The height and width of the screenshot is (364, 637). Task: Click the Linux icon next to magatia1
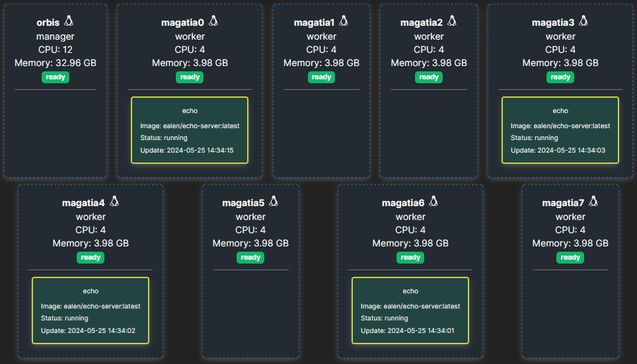344,21
